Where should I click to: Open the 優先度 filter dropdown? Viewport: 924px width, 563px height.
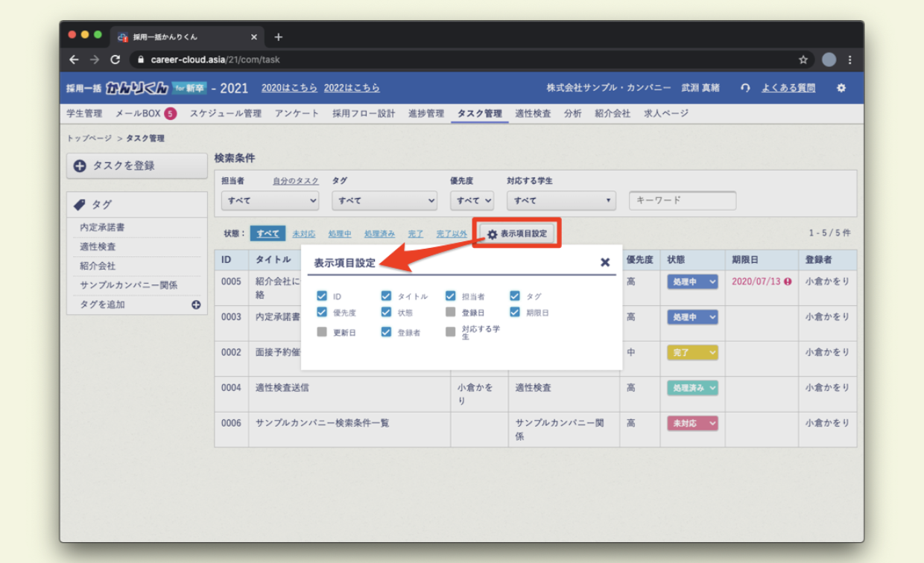click(472, 200)
